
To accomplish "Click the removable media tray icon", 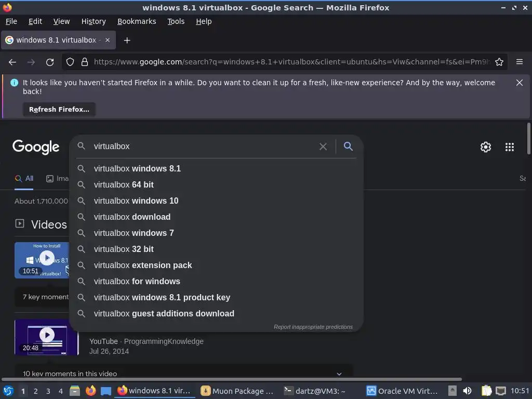I will point(453,391).
